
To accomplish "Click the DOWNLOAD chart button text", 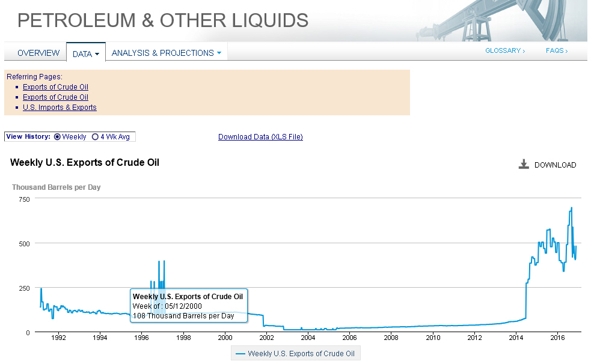I will (x=555, y=165).
